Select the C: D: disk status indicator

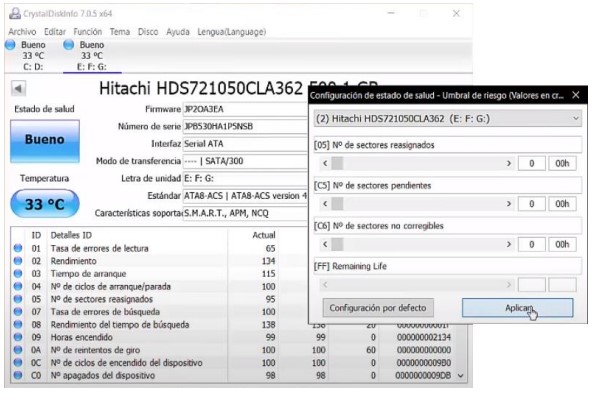(10, 45)
